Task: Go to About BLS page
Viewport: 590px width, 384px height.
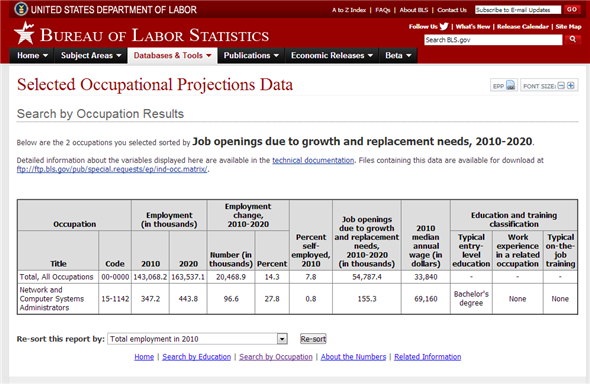Action: (414, 10)
